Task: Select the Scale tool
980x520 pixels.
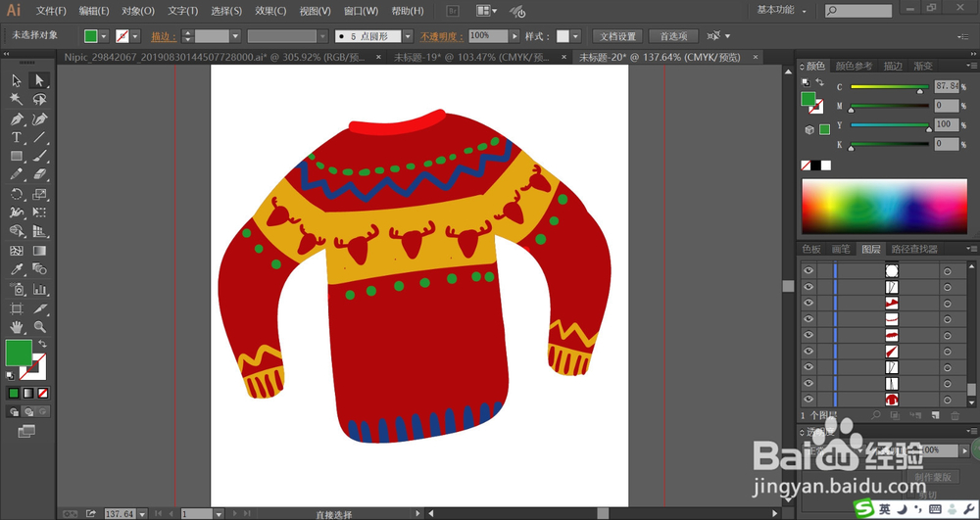Action: (39, 194)
